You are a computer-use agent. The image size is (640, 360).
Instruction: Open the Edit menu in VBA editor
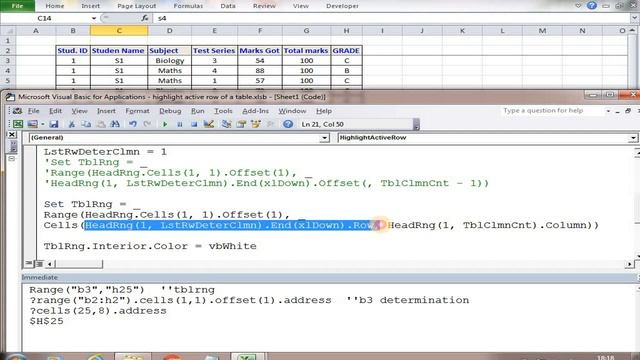click(x=56, y=111)
